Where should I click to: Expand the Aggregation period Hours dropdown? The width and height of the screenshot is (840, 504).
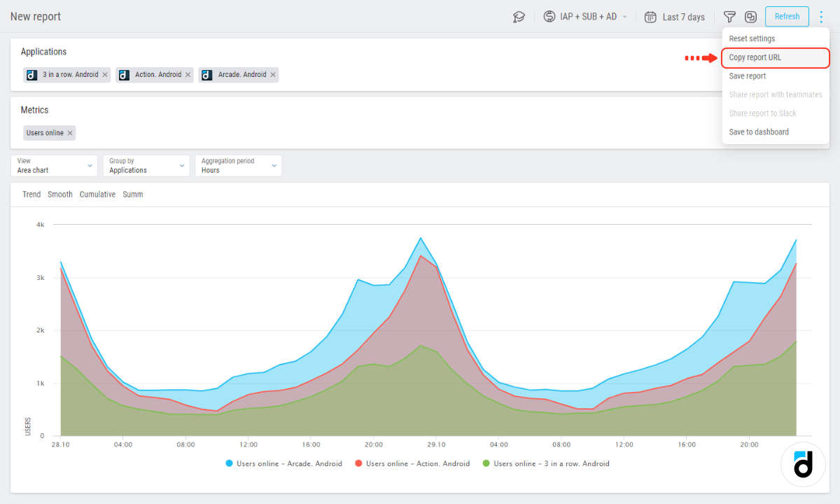(238, 166)
